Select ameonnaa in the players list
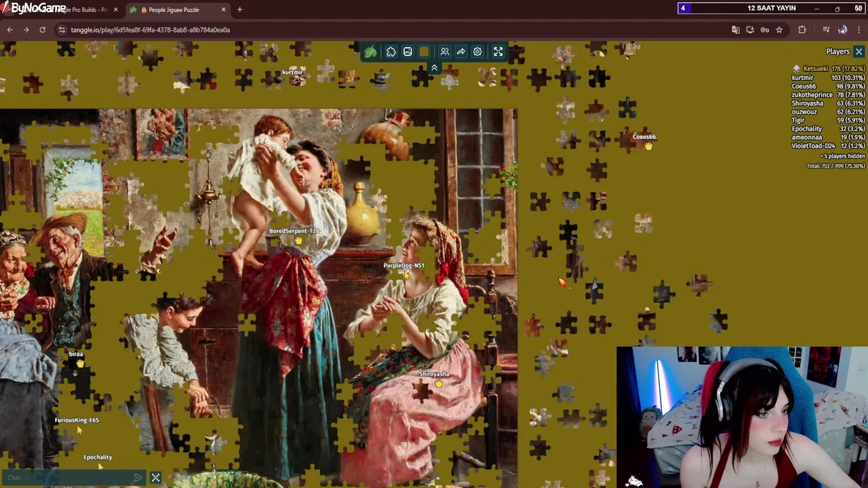This screenshot has height=488, width=868. point(829,137)
